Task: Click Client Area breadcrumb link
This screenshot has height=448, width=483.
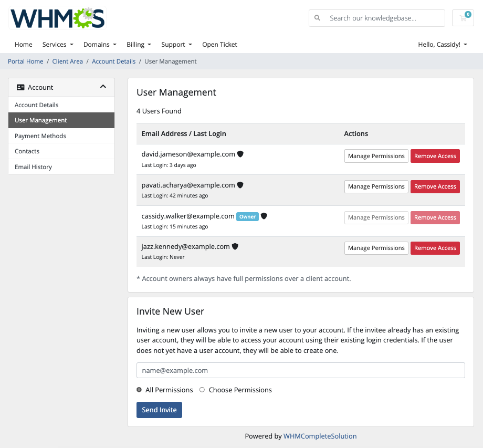Action: [67, 61]
